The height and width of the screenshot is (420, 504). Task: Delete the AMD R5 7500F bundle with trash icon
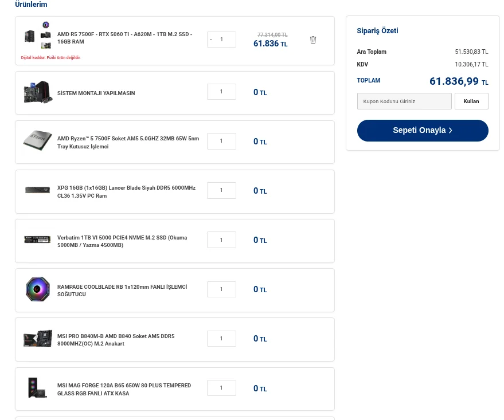click(x=313, y=40)
